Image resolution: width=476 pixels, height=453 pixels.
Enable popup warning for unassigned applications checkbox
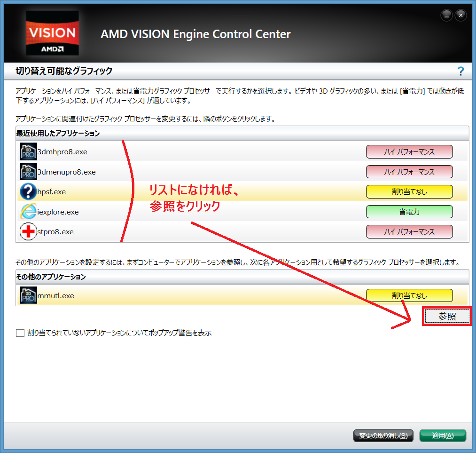[20, 333]
